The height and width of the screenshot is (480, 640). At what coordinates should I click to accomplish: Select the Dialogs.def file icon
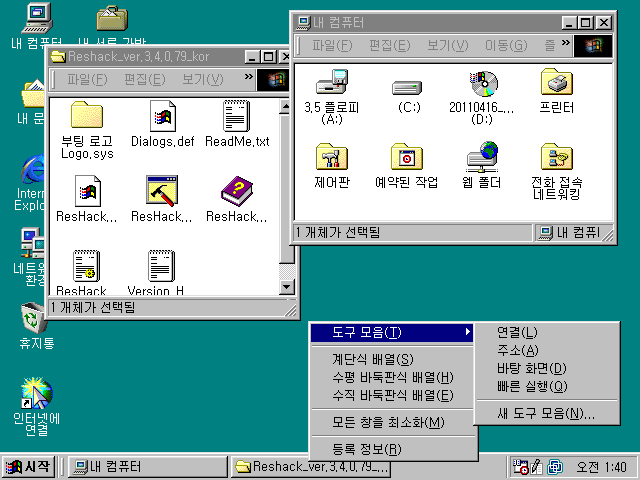coord(162,116)
